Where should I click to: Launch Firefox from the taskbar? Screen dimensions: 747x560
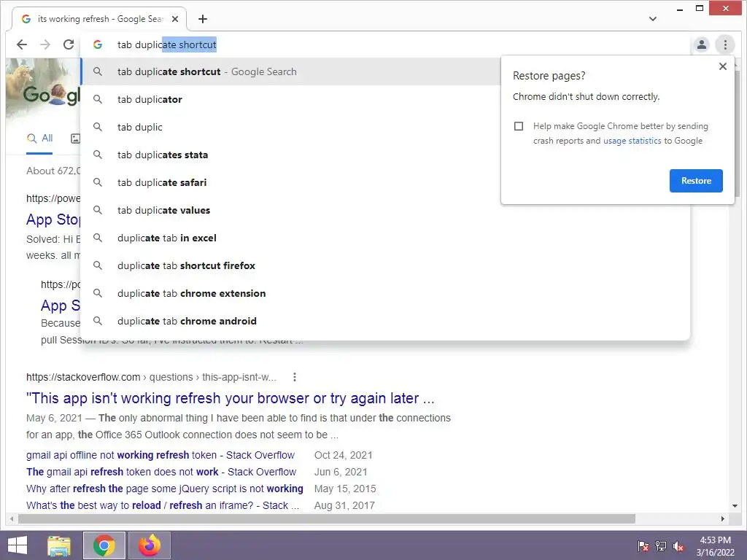(149, 545)
